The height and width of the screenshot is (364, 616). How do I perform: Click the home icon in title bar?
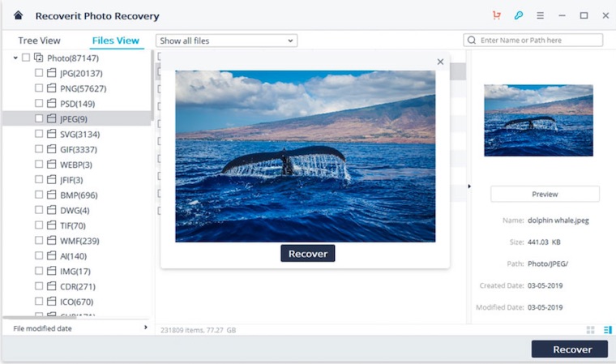[x=19, y=15]
